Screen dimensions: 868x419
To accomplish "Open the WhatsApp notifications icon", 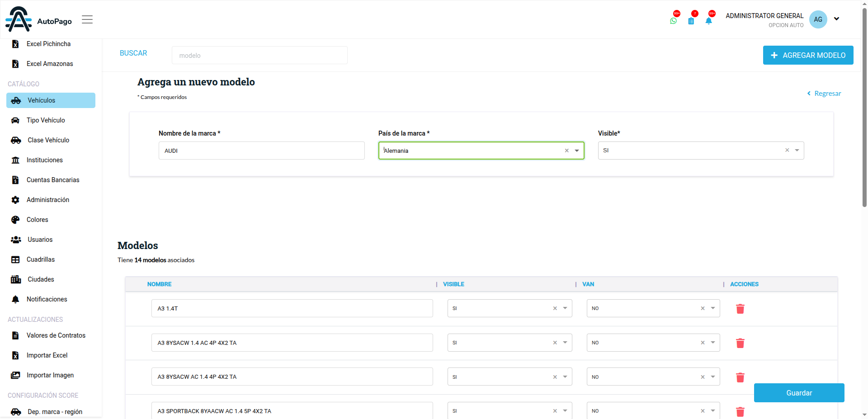I will tap(674, 21).
